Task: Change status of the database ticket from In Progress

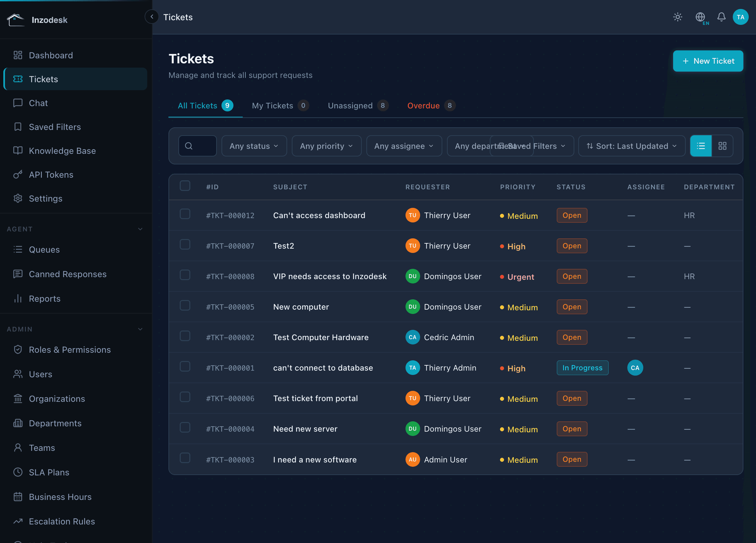Action: coord(582,368)
